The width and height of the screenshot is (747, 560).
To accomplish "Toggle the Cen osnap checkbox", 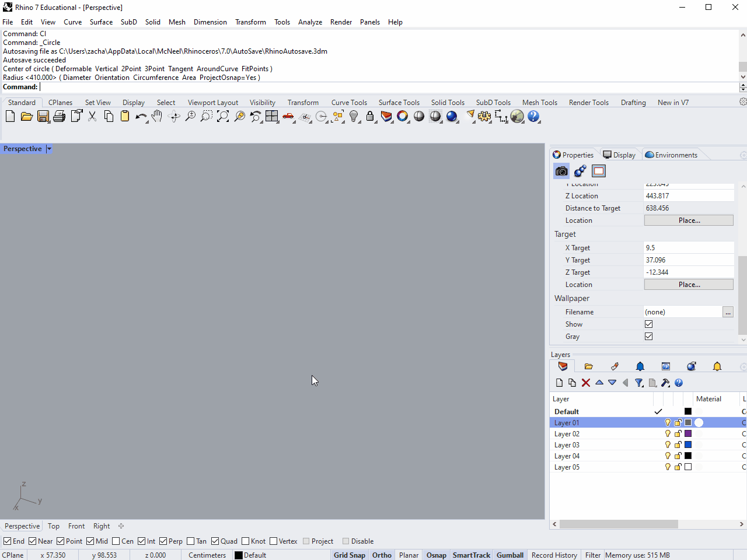I will click(116, 541).
